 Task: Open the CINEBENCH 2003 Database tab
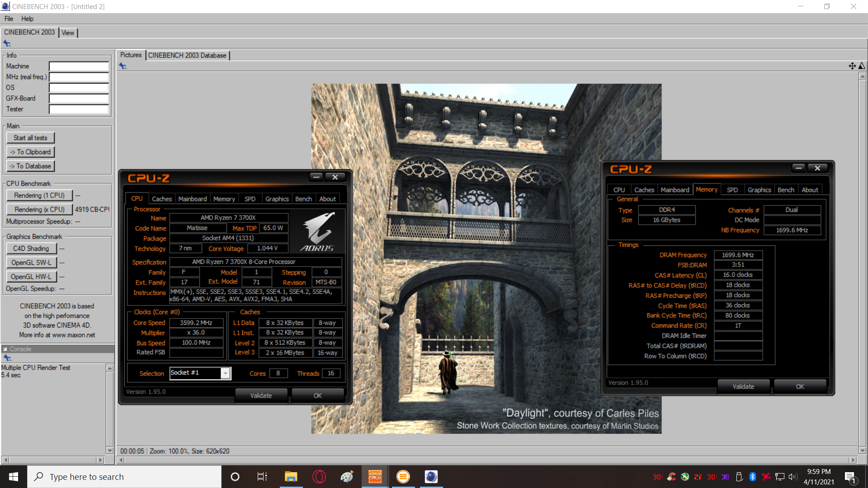click(x=187, y=55)
